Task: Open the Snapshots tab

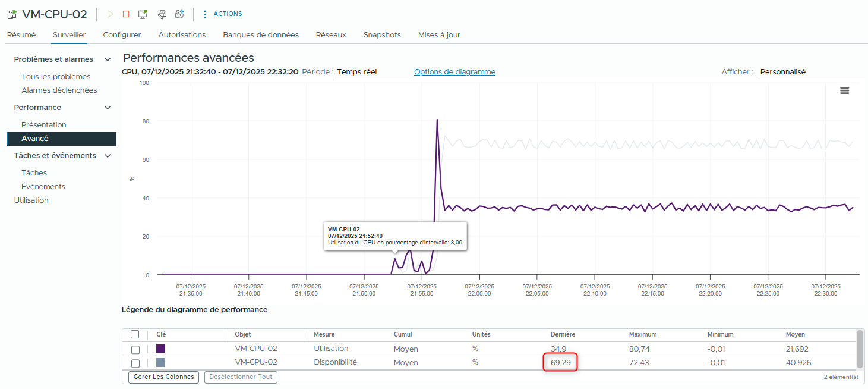Action: pos(382,35)
